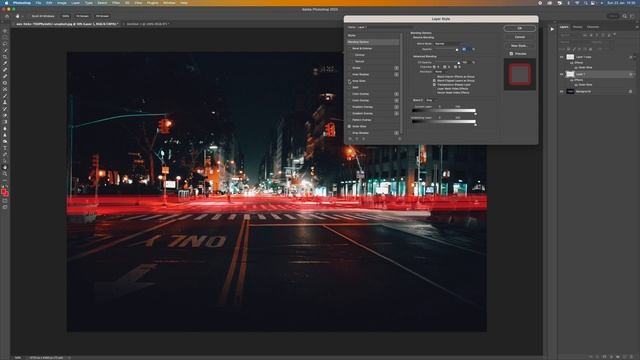Click the move effect down arrow in Layer Style

click(x=363, y=139)
